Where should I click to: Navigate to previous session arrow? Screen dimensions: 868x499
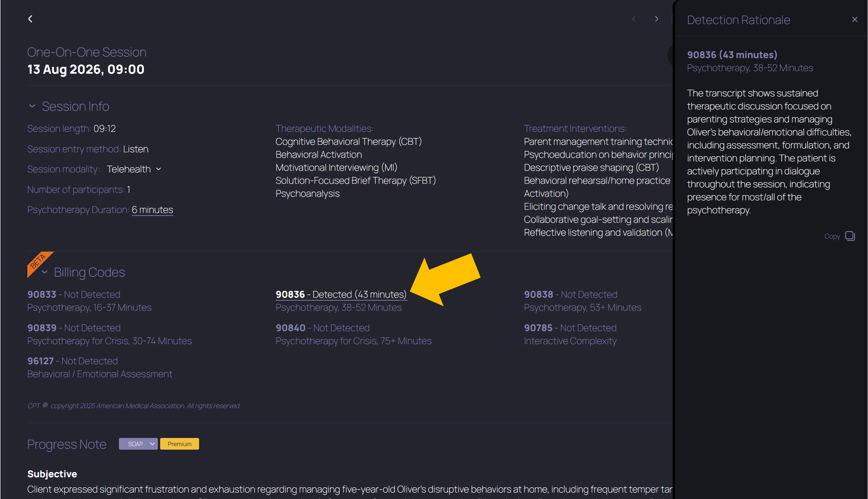pos(634,19)
